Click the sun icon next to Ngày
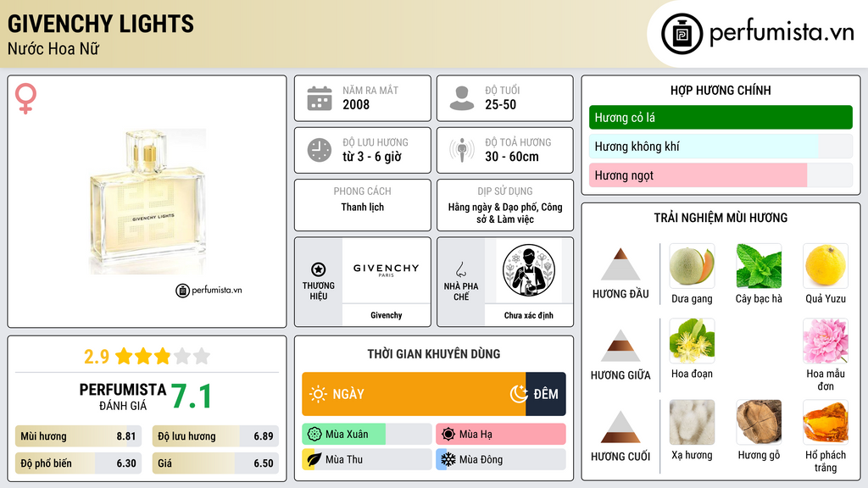This screenshot has width=868, height=488. [318, 394]
